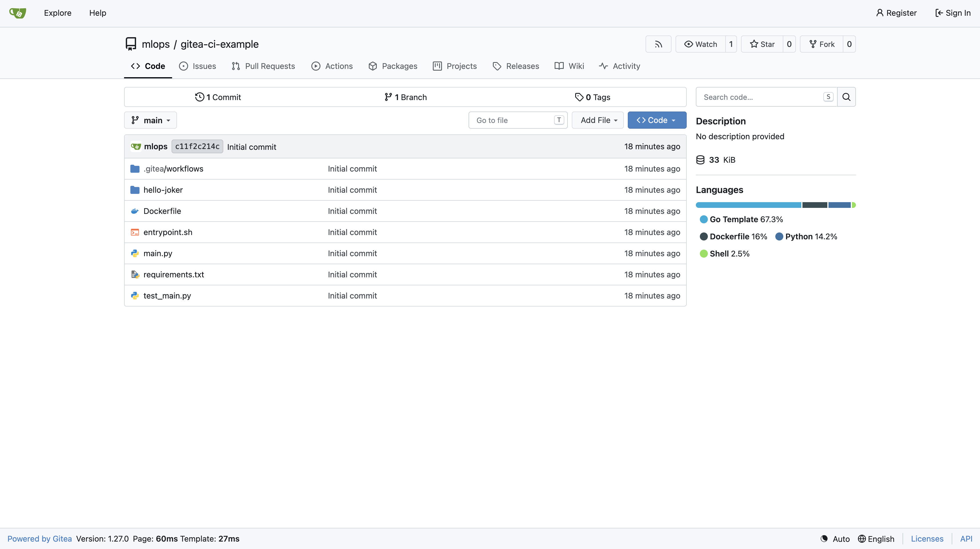Click the hello-joker folder icon
Screen dimensions: 980x549
click(x=135, y=190)
